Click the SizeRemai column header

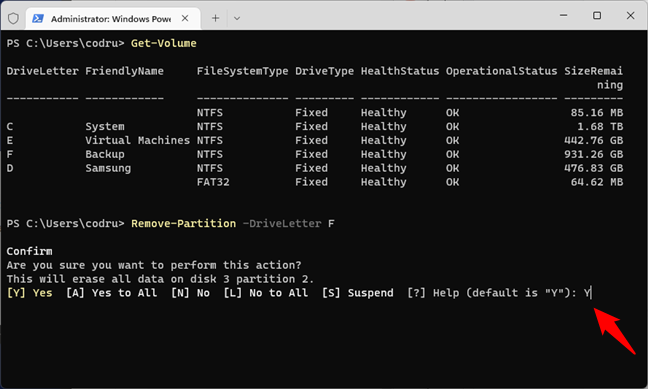tap(593, 71)
